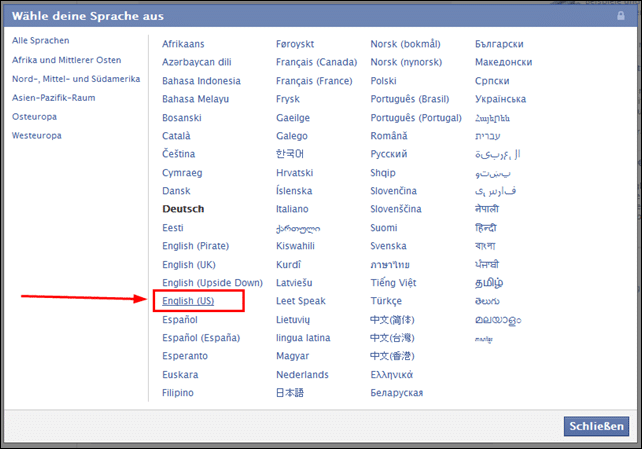Choose Nord-, Mittel- und Südamerika category
Image resolution: width=642 pixels, height=449 pixels.
(x=76, y=79)
